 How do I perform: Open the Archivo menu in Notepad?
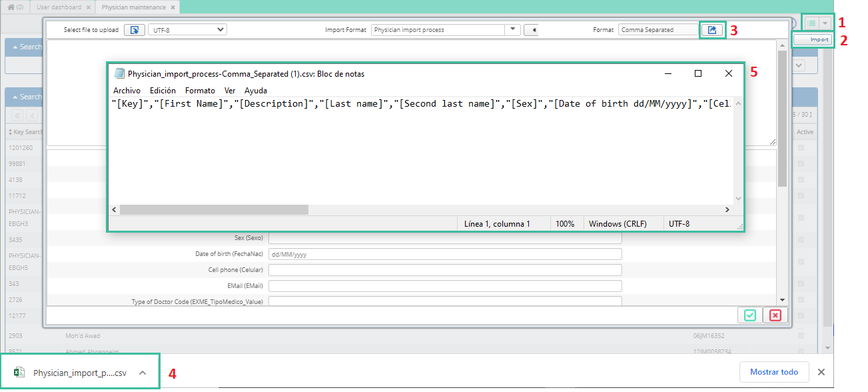point(127,91)
